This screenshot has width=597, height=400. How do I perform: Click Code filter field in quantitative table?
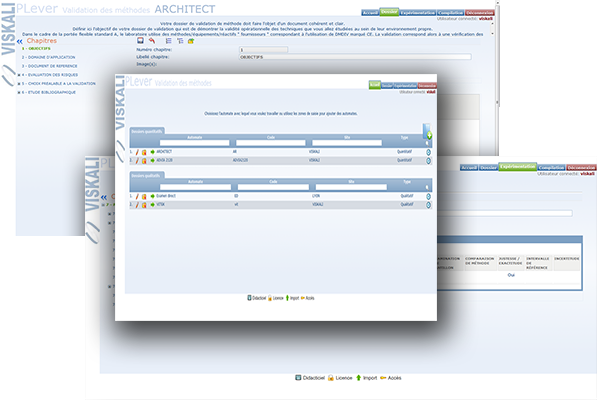[x=271, y=143]
